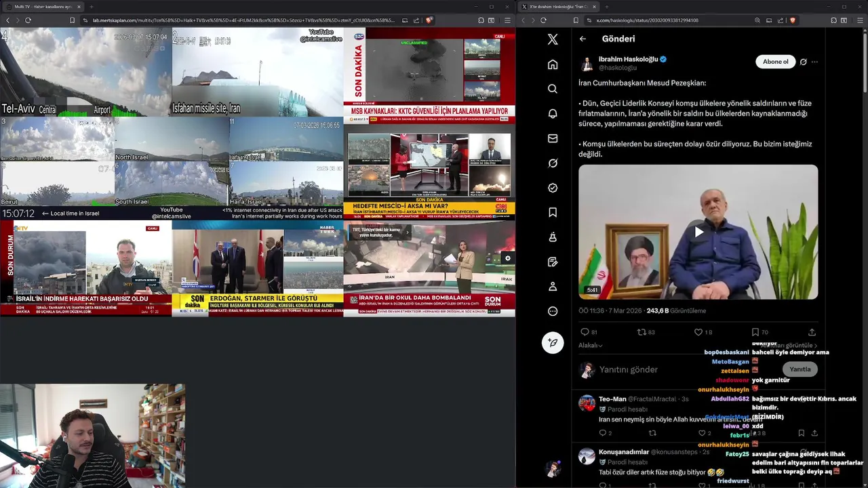Click the compose post feather button

coord(553,343)
